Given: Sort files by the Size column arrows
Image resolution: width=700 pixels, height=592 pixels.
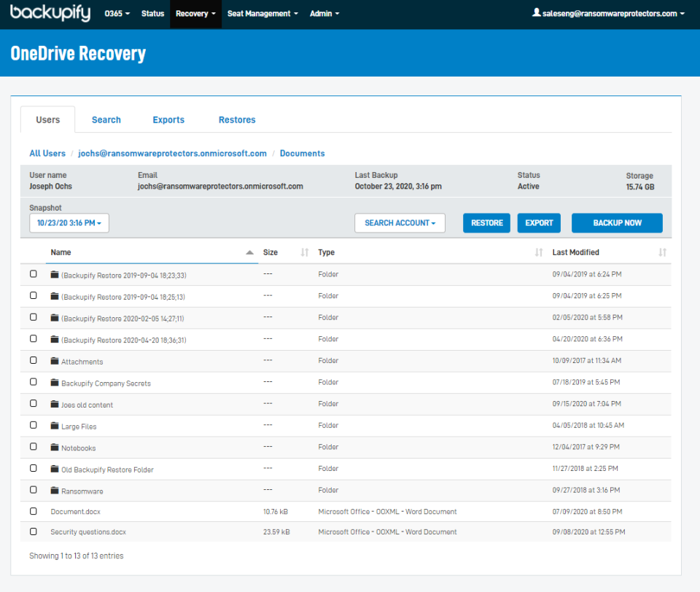Looking at the screenshot, I should pos(304,252).
